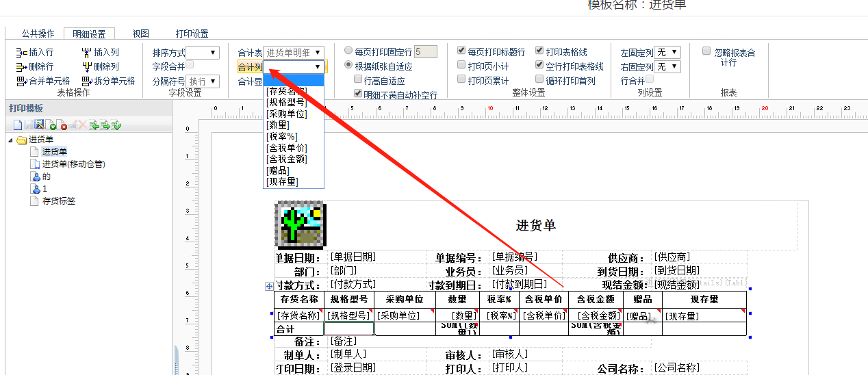Screen dimensions: 868x375
Task: Click the first green-arrow import template icon
Action: click(x=94, y=125)
